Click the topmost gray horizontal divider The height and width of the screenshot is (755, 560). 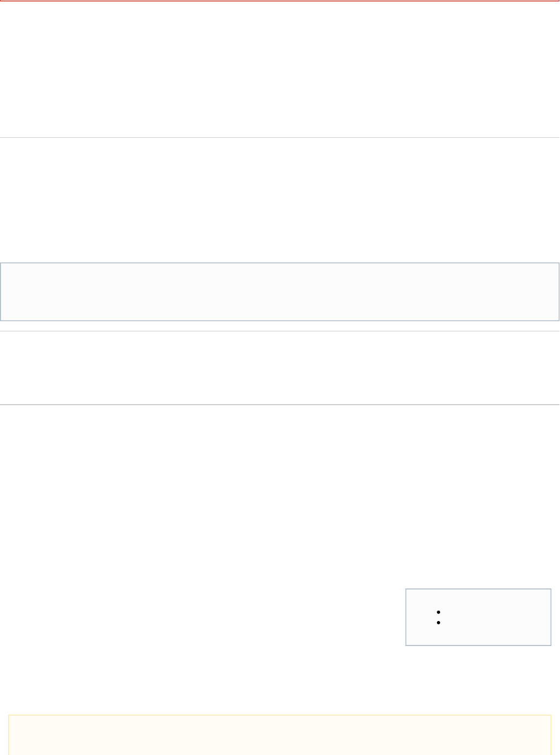pos(280,138)
